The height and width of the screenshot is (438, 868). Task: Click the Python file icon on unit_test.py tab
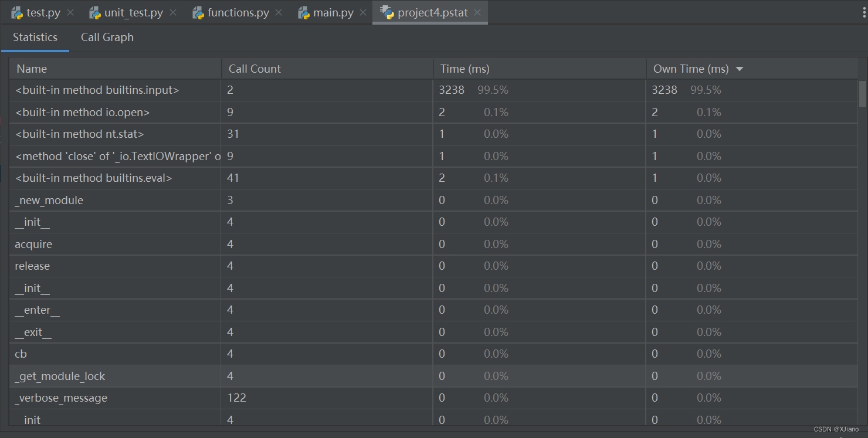(95, 12)
